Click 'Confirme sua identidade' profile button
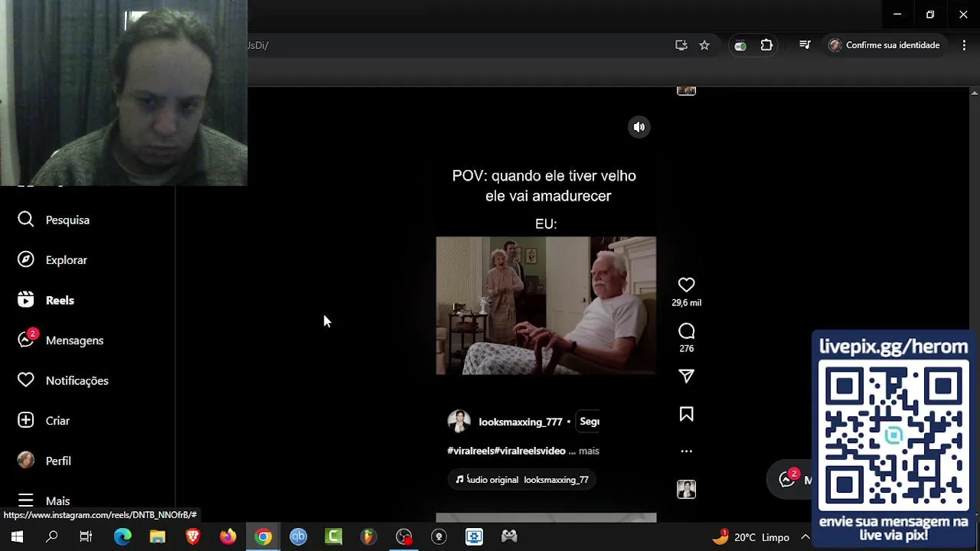 [x=884, y=45]
